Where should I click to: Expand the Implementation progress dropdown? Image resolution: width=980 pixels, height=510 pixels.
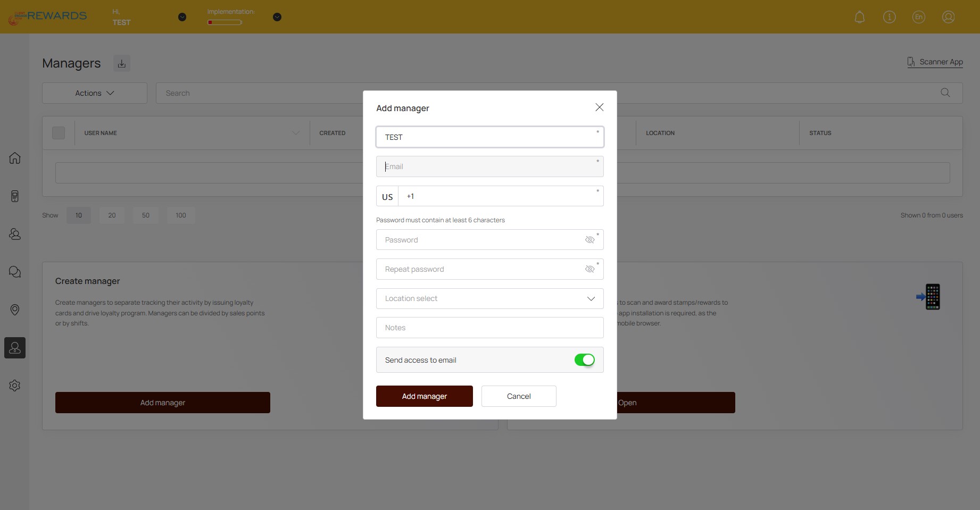click(x=277, y=17)
